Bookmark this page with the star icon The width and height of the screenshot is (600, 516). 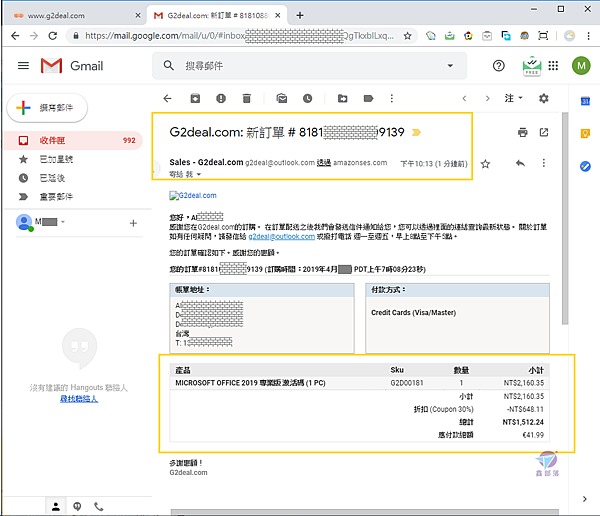point(408,36)
